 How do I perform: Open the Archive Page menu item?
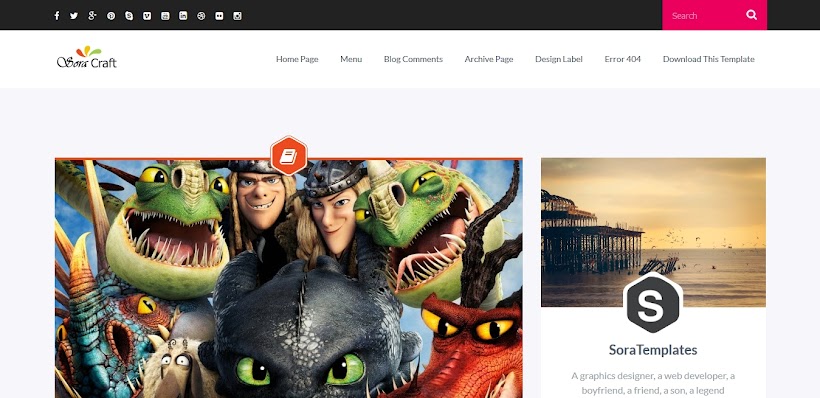point(489,59)
